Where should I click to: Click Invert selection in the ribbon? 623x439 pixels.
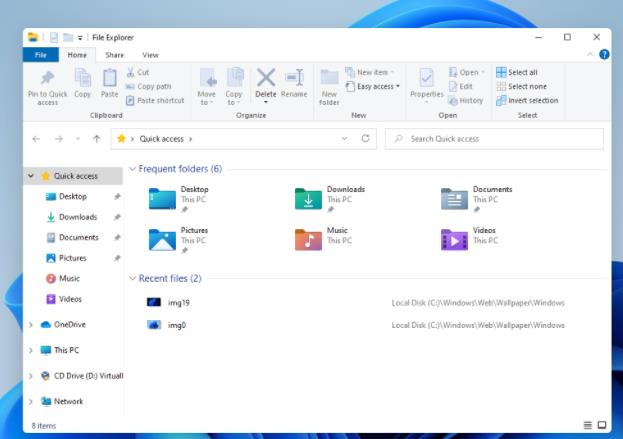[x=527, y=100]
